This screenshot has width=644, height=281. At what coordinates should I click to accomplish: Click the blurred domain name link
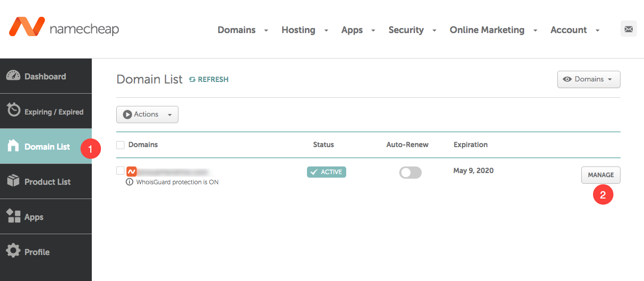tap(174, 172)
